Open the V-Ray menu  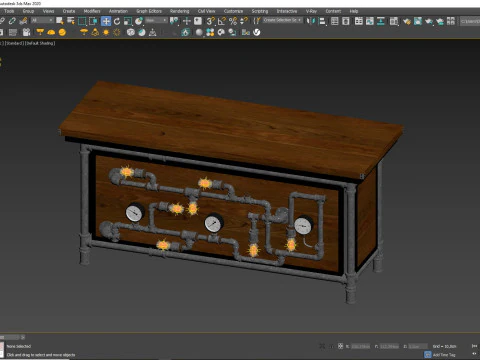click(311, 11)
